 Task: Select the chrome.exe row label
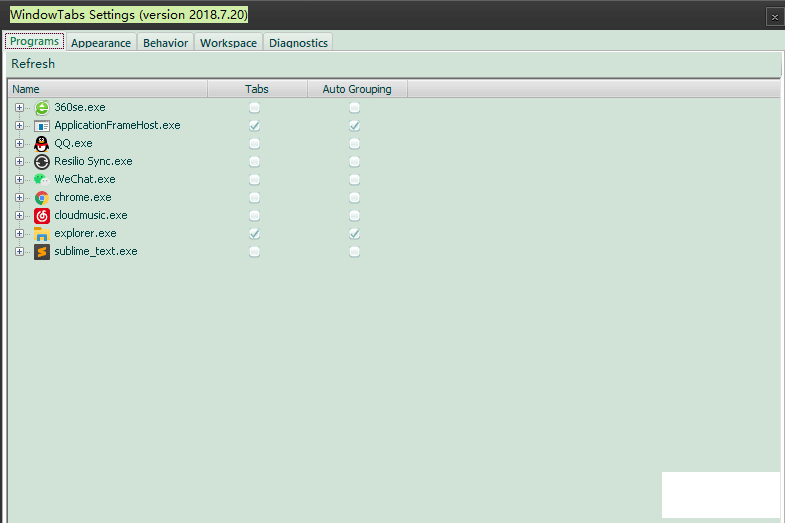point(83,198)
